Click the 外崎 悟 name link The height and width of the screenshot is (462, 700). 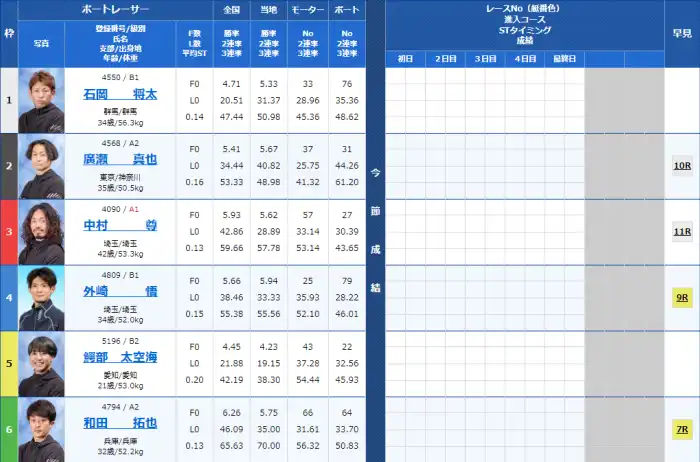coord(120,292)
